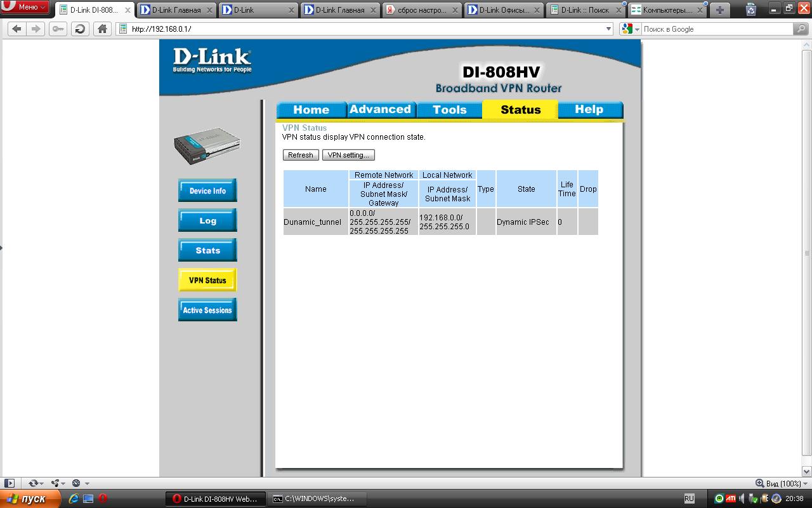
Task: Switch to the second D-Link Главная tab
Action: pyautogui.click(x=340, y=10)
